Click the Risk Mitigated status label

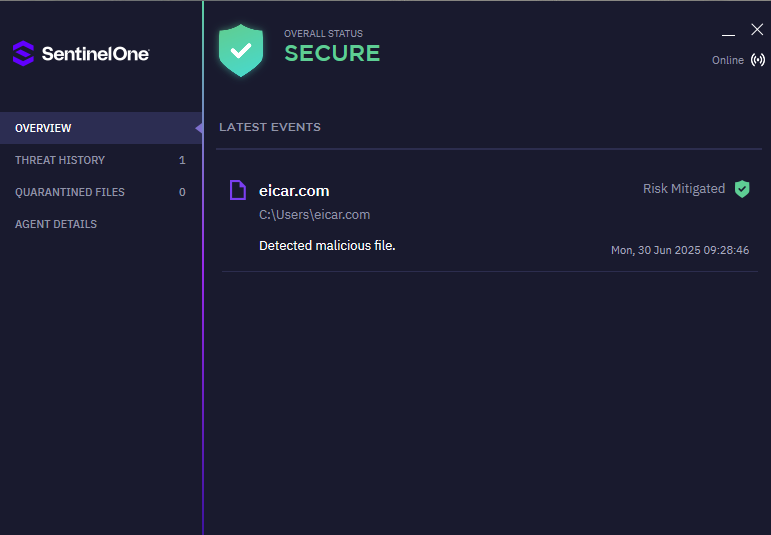click(x=684, y=189)
